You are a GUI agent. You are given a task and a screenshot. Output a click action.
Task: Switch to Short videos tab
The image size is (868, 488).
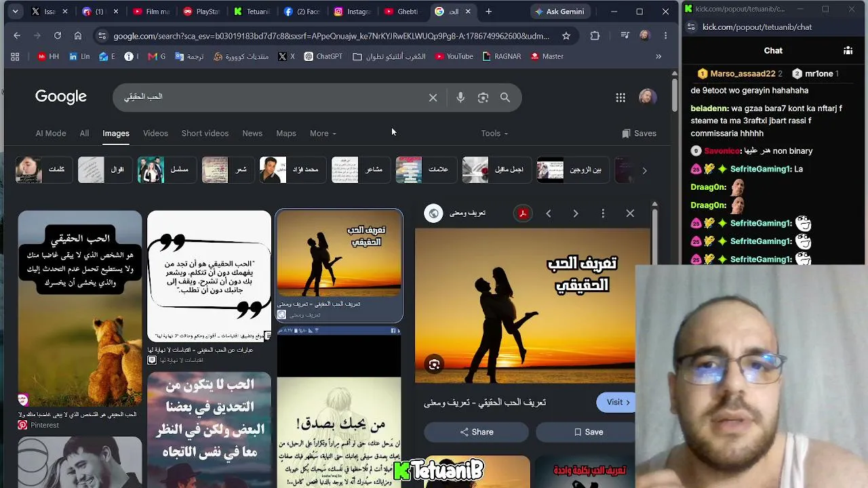click(x=205, y=134)
